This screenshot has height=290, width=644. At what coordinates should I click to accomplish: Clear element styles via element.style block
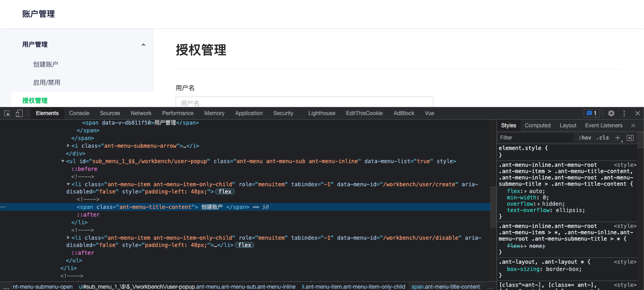[x=522, y=148]
